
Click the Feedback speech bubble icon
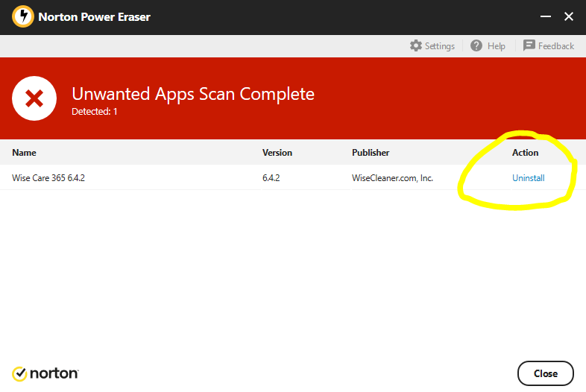point(529,45)
